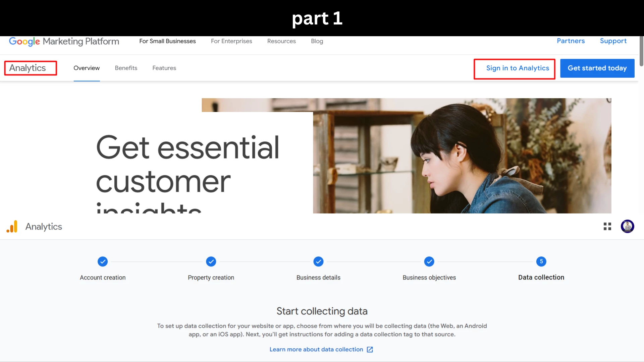This screenshot has width=644, height=362.
Task: Click the Google Analytics bar-chart logo
Action: [x=12, y=227]
